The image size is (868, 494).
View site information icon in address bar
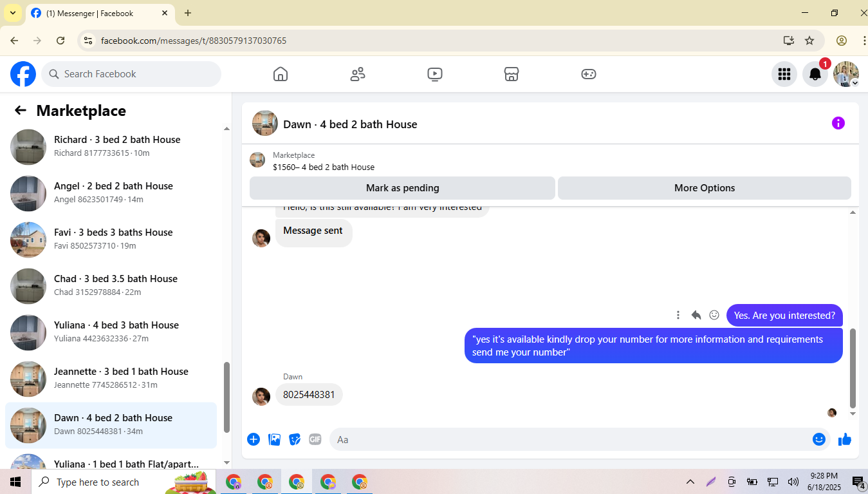click(x=89, y=41)
